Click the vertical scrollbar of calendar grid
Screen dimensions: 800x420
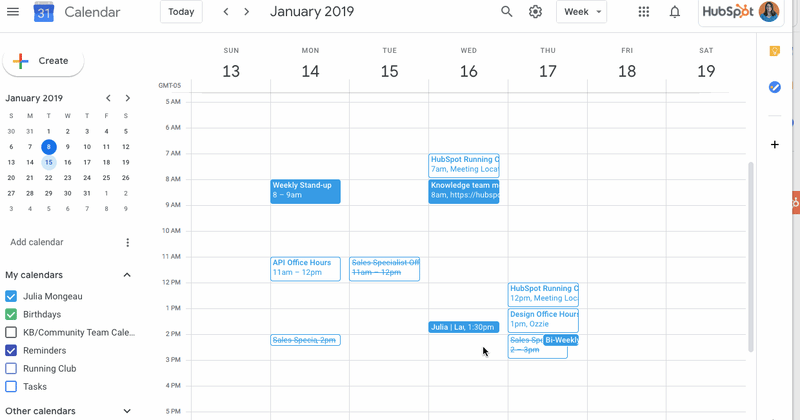pos(751,257)
